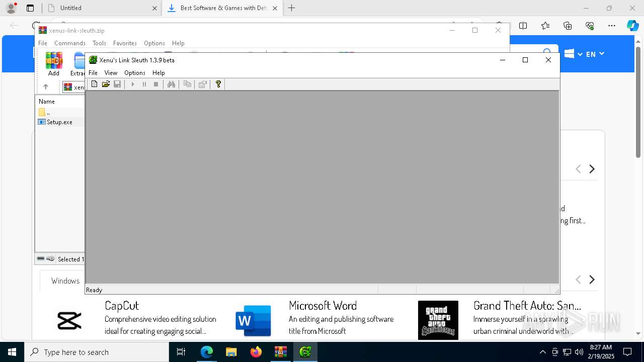The width and height of the screenshot is (644, 362).
Task: Open Edge Browser essentials heart icon
Action: click(590, 26)
